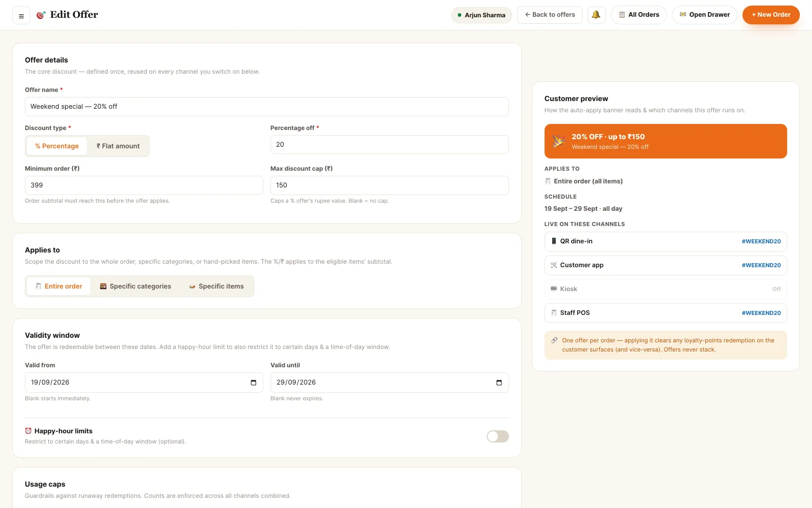Image resolution: width=812 pixels, height=508 pixels.
Task: Click the Max discount cap input
Action: pyautogui.click(x=390, y=185)
